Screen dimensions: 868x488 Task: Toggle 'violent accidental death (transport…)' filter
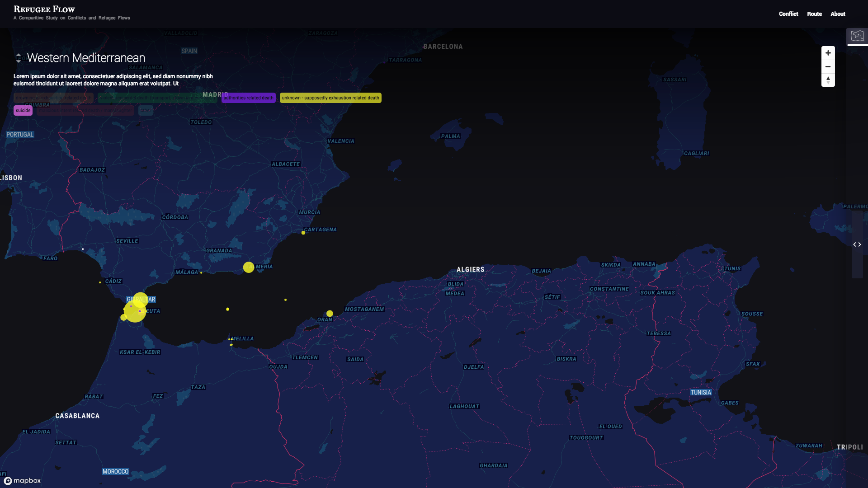click(x=157, y=98)
